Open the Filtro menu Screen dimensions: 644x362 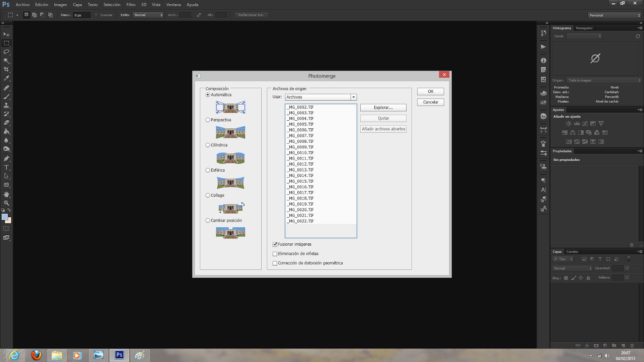click(x=131, y=5)
